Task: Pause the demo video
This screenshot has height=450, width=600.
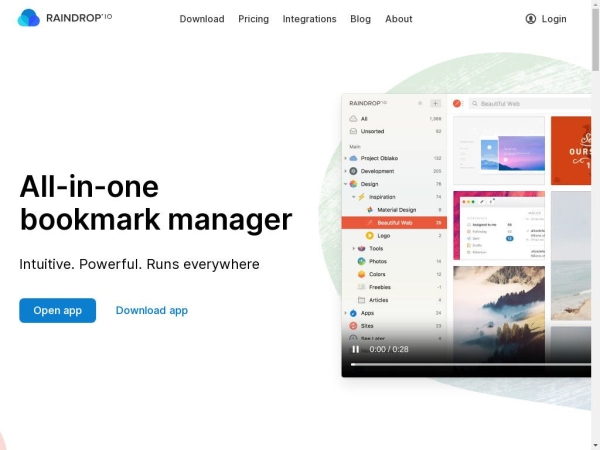Action: coord(355,349)
